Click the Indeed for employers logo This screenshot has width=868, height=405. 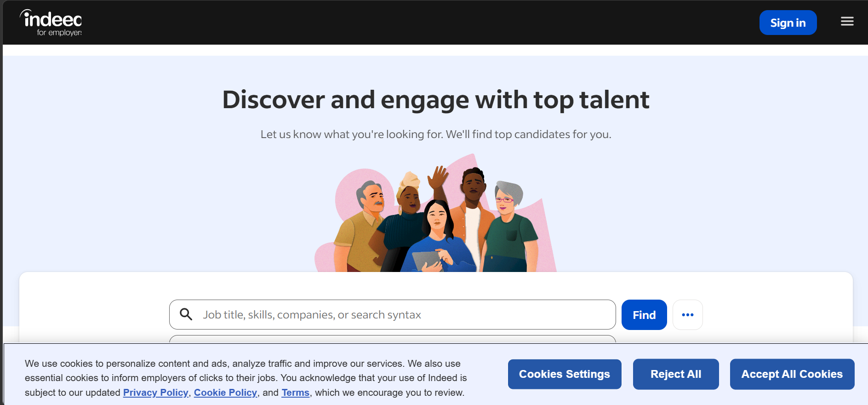pyautogui.click(x=51, y=23)
